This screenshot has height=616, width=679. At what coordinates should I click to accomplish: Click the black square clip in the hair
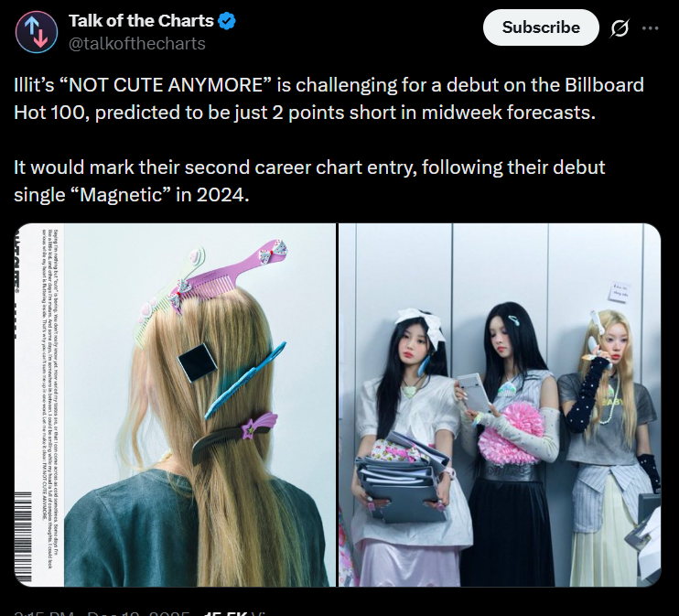(x=198, y=364)
